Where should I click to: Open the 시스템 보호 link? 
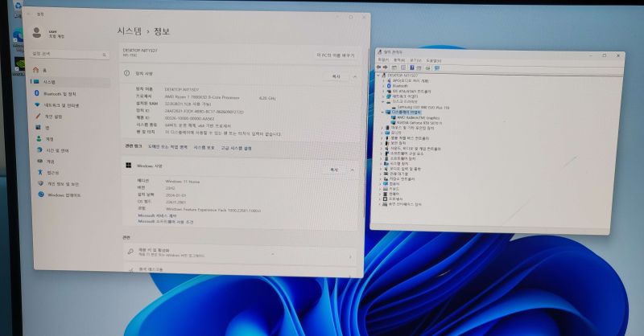pyautogui.click(x=204, y=147)
